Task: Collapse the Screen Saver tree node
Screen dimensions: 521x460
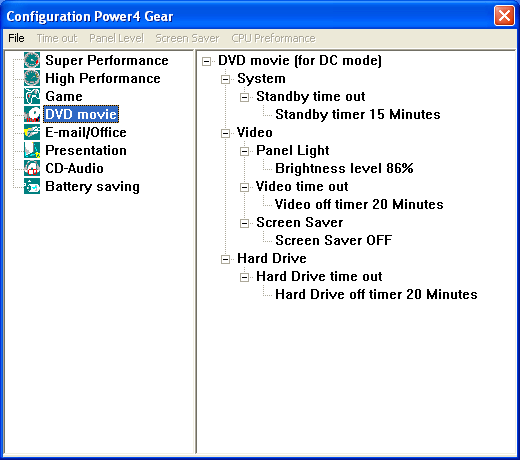Action: click(x=245, y=223)
